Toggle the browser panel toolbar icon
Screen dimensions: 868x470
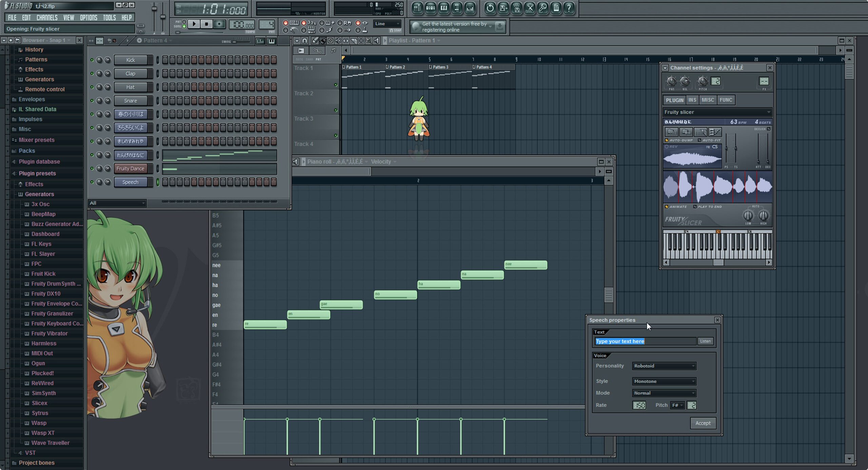(457, 8)
